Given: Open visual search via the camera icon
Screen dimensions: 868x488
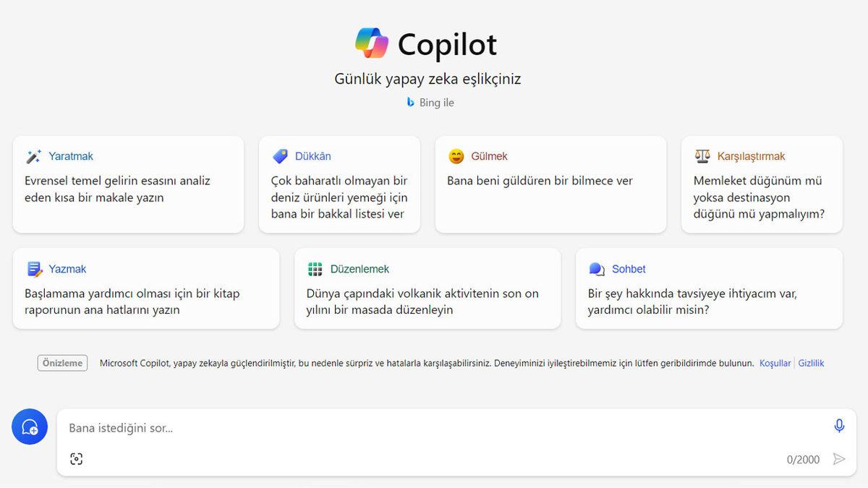Looking at the screenshot, I should click(77, 458).
